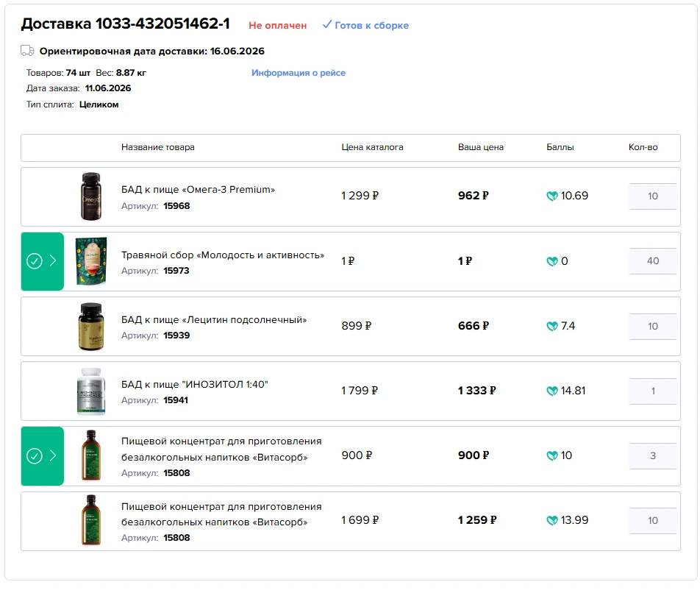Open БАД к пище "ИНОЗИТОЛ 1:40" title
Viewport: 700px width, 593px height.
pos(195,385)
